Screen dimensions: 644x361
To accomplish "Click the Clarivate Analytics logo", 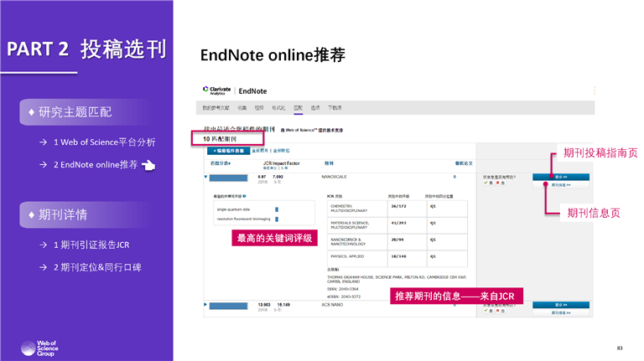I will pos(217,90).
